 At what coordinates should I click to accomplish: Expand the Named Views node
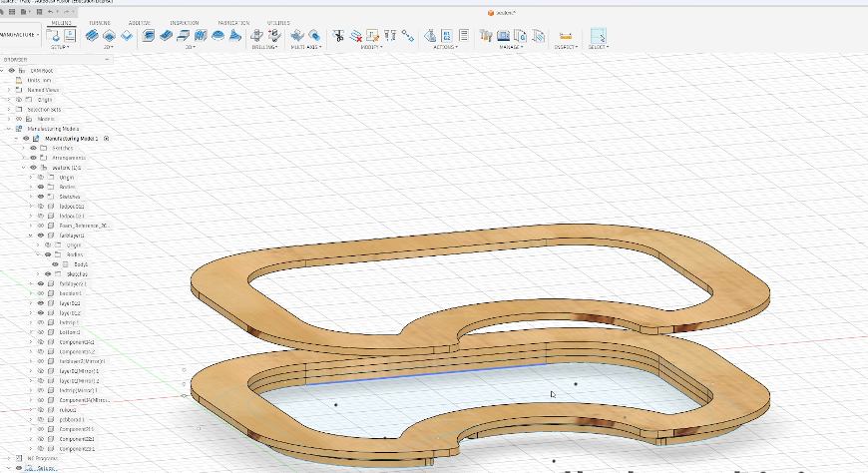[9, 90]
